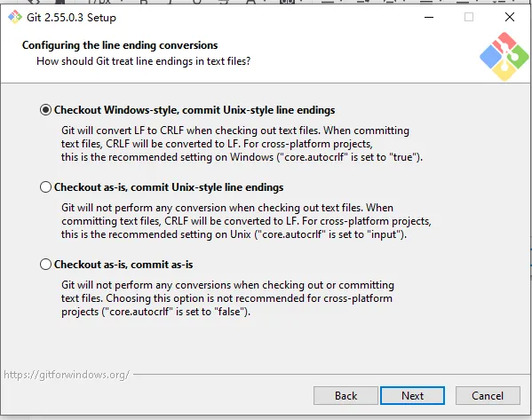Click the 'Configuring the line ending conversions' heading

coord(120,45)
